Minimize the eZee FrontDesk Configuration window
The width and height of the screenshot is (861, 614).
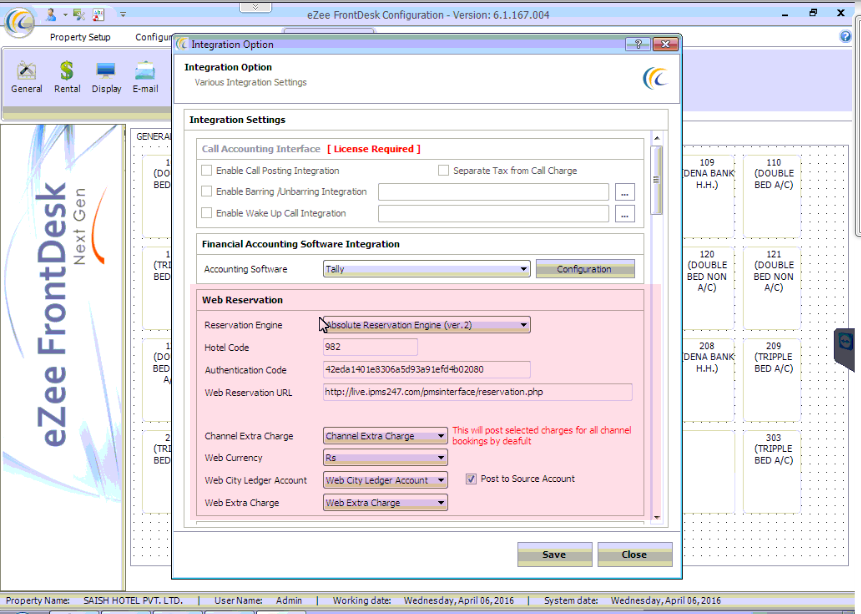click(x=785, y=13)
